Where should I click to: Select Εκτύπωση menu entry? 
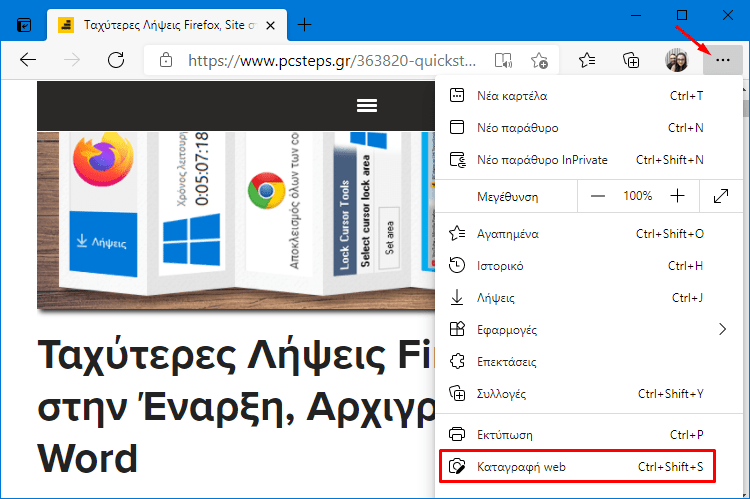point(588,435)
